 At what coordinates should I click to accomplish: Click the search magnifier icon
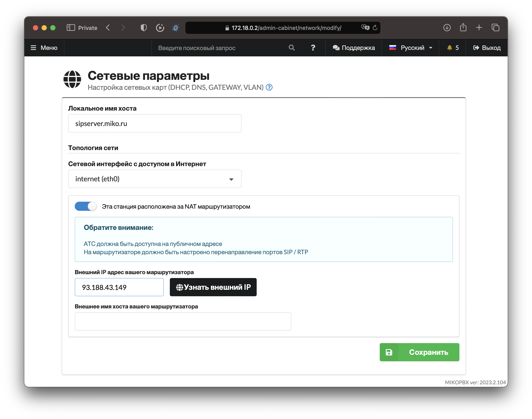click(x=291, y=47)
